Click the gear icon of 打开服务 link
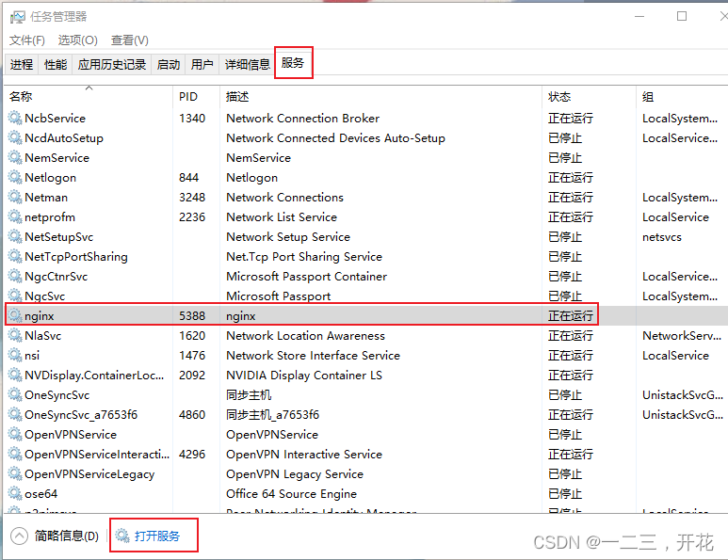This screenshot has height=560, width=728. click(x=122, y=536)
